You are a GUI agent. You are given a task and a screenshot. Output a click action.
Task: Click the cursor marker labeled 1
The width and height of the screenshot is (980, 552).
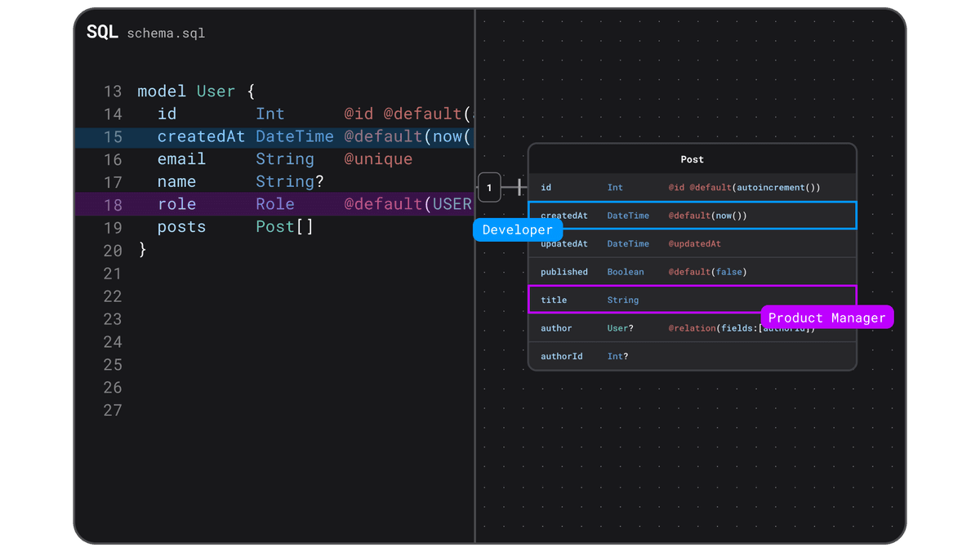(489, 187)
